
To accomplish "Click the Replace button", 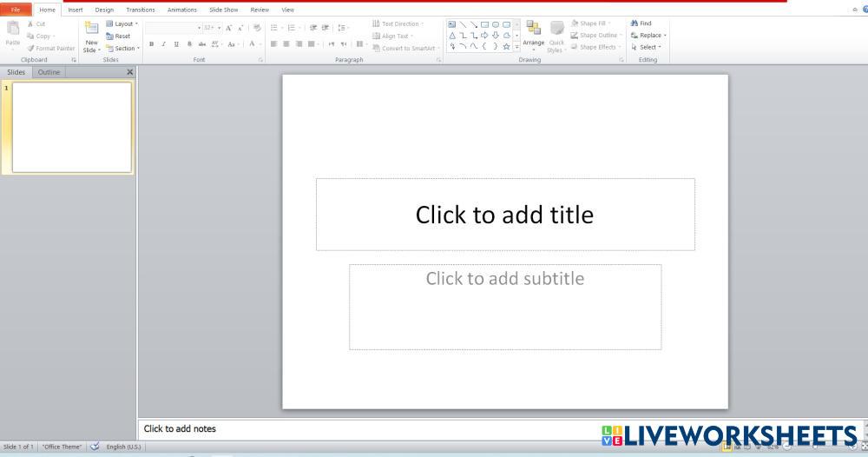I will [x=648, y=36].
